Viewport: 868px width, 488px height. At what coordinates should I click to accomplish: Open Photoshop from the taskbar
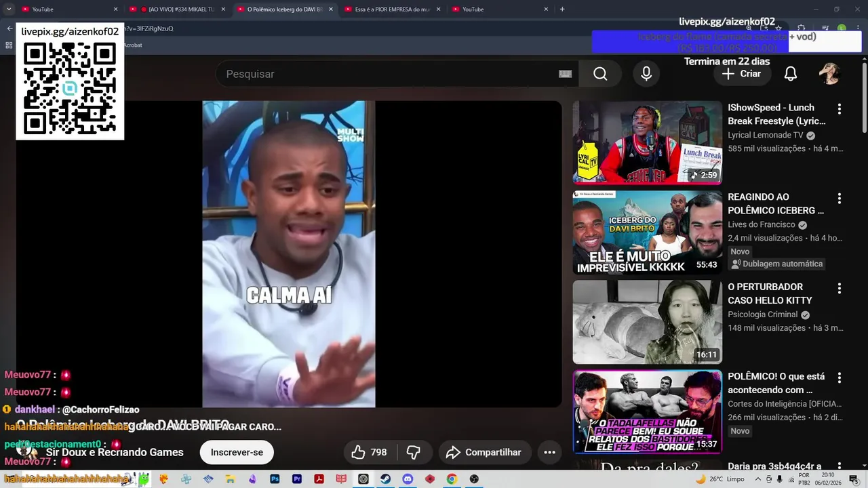275,479
